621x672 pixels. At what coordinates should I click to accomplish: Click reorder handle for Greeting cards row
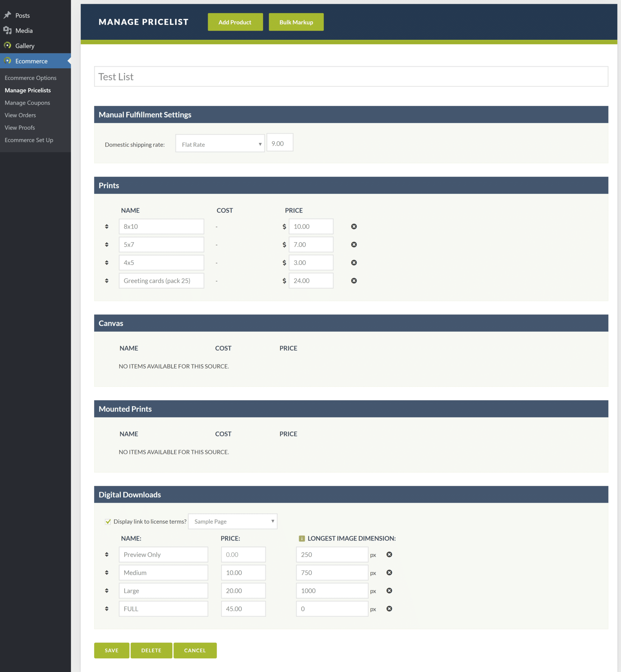pyautogui.click(x=107, y=280)
